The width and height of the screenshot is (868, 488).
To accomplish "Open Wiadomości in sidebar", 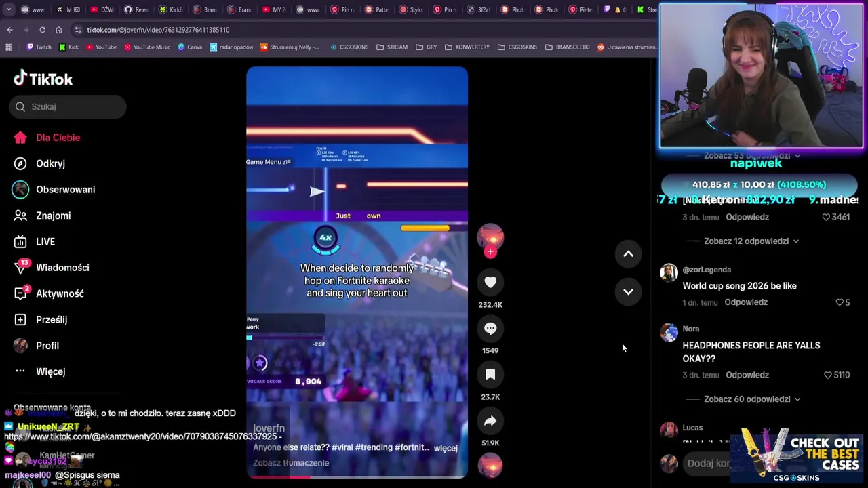I will tap(52, 268).
